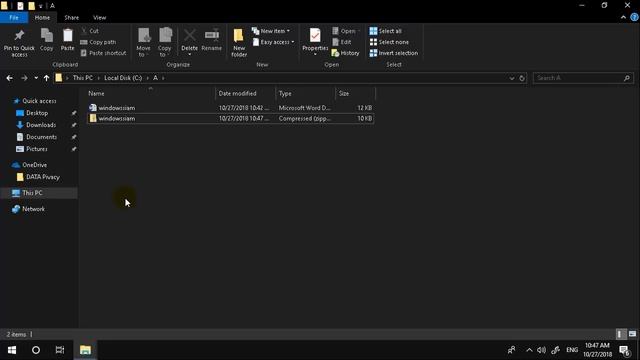Go back with the back arrow
Image resolution: width=640 pixels, height=360 pixels.
9,78
